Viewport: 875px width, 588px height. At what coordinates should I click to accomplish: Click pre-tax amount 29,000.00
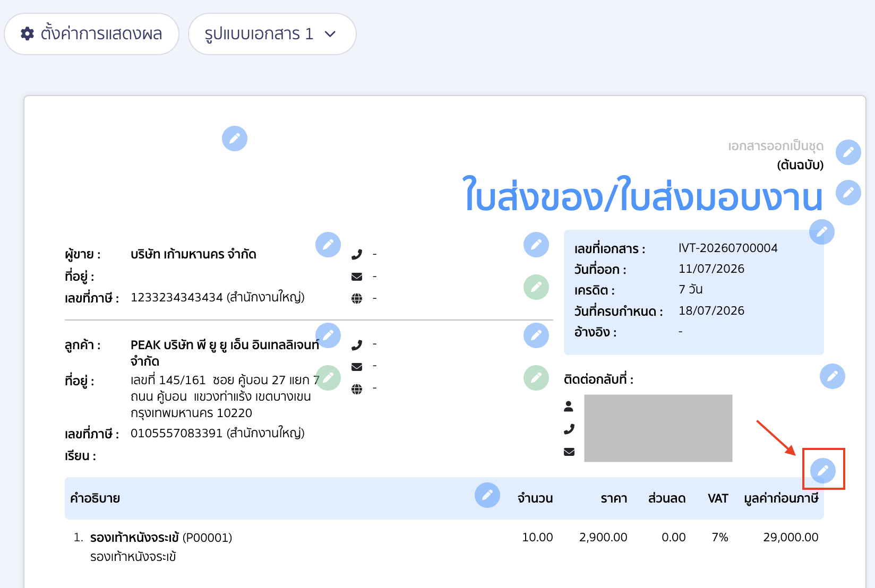point(791,537)
